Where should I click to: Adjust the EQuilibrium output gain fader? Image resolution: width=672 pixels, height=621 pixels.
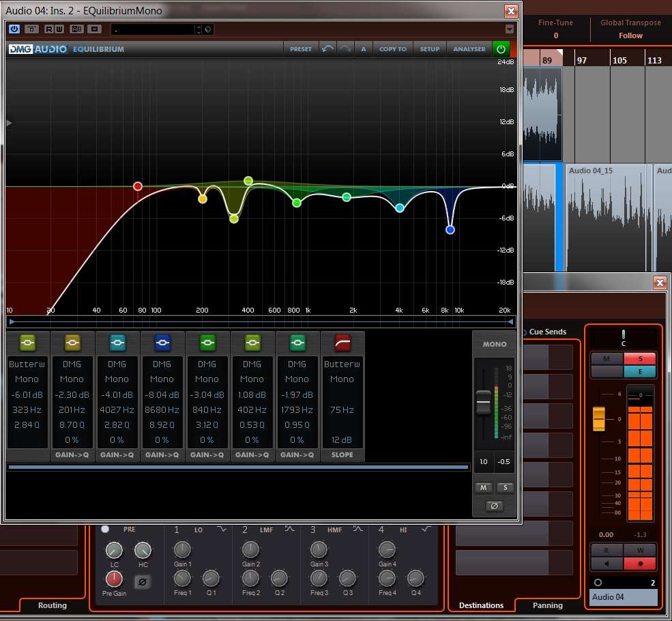pyautogui.click(x=484, y=402)
